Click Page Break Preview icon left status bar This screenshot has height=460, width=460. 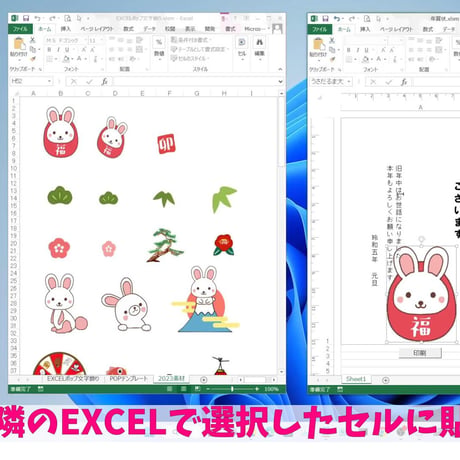pyautogui.click(x=197, y=389)
